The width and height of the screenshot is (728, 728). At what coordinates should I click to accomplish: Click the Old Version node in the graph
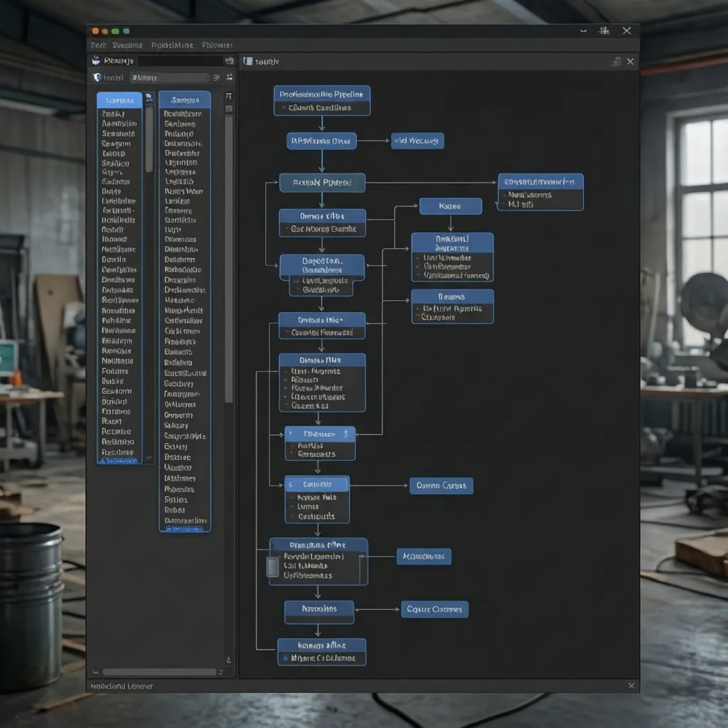point(417,141)
